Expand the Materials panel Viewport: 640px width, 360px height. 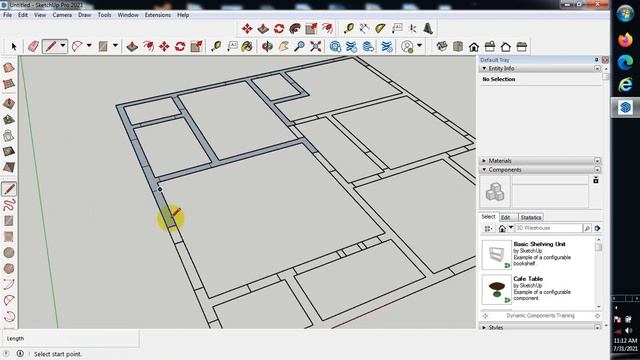point(484,161)
